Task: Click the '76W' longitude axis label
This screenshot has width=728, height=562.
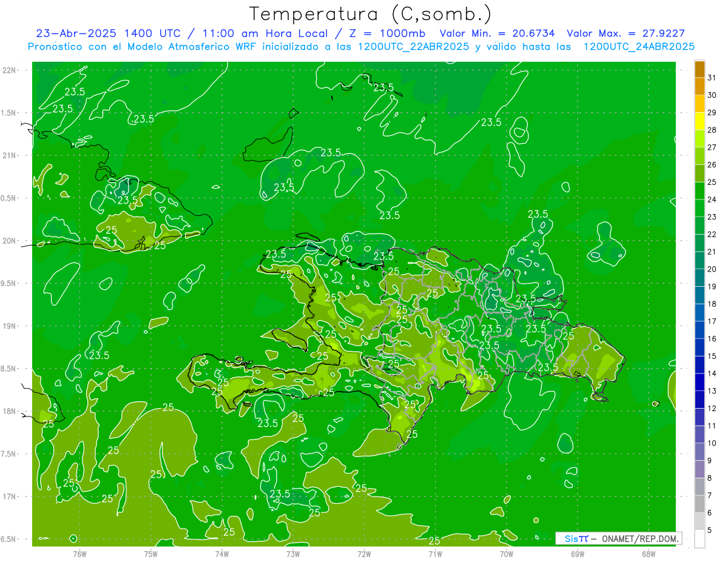Action: tap(79, 553)
